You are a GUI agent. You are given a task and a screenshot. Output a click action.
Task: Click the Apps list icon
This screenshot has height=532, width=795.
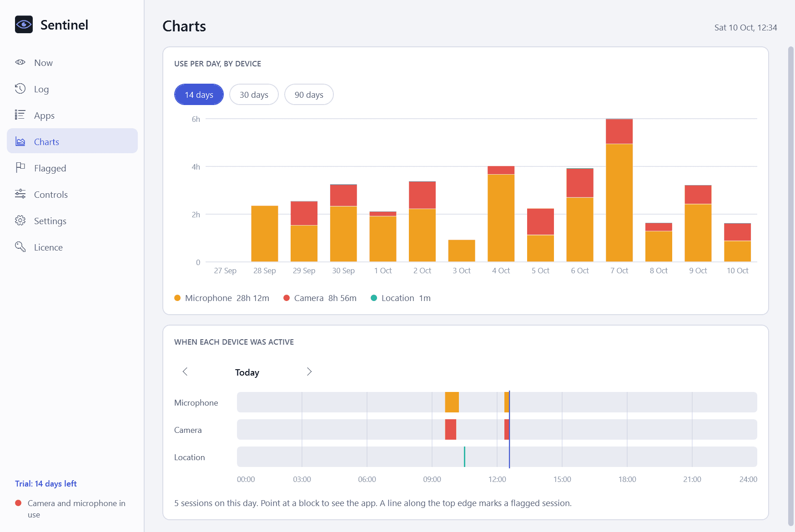[x=20, y=115]
